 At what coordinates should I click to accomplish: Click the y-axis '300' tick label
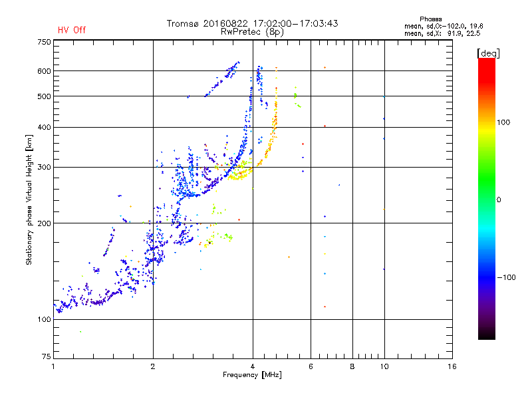(44, 168)
